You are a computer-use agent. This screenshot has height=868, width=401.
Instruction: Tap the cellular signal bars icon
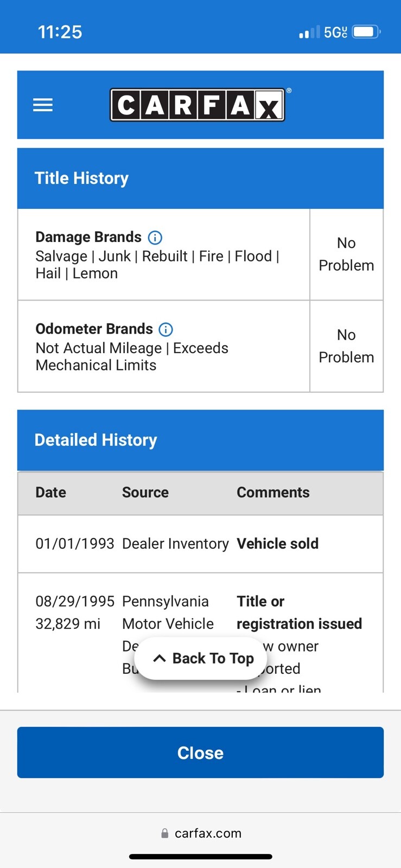point(309,33)
